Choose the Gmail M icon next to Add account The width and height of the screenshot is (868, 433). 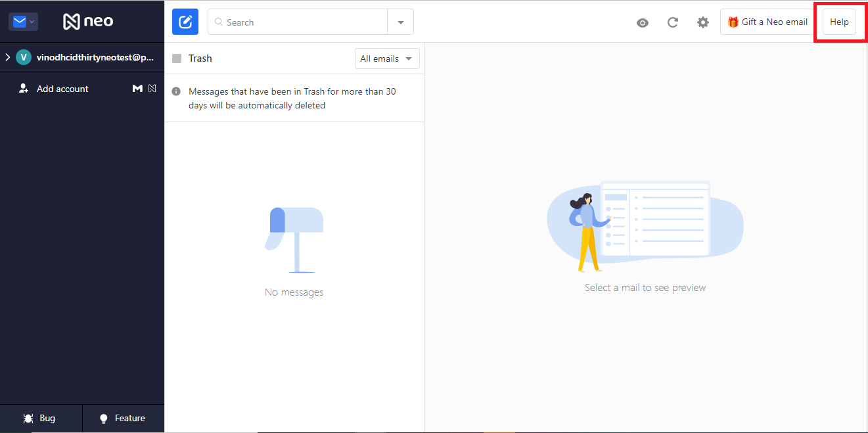click(137, 88)
